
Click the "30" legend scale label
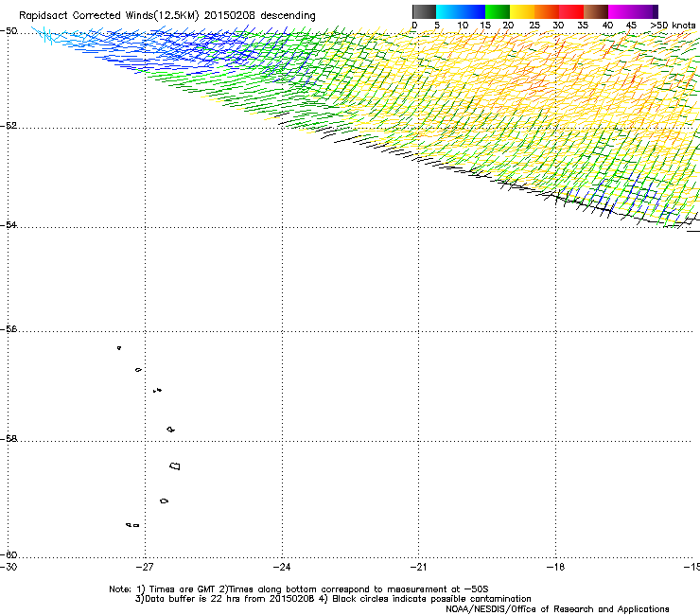(558, 26)
